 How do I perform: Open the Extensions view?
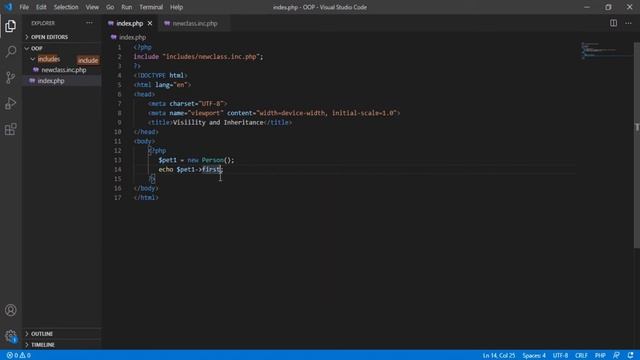coord(11,129)
